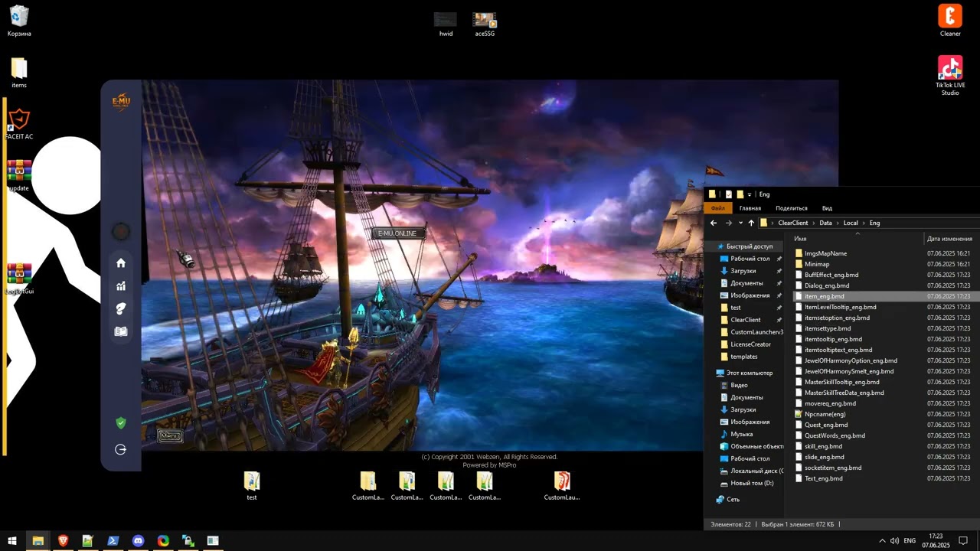Screen dimensions: 980x551
Task: Go forward in Explorer navigation
Action: pyautogui.click(x=728, y=223)
